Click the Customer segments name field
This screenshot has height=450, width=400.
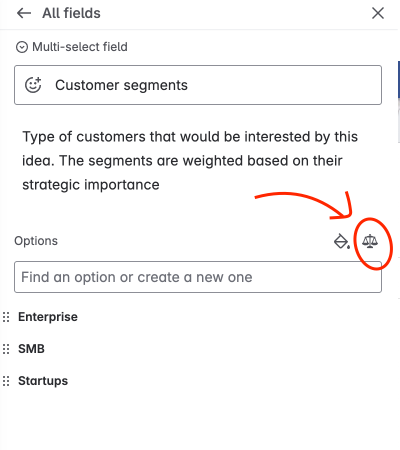pos(198,85)
